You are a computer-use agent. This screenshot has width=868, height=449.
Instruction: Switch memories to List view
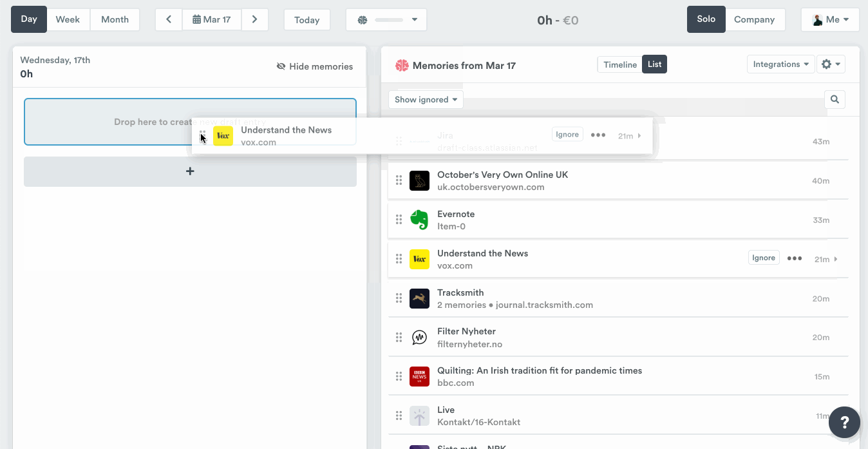pyautogui.click(x=655, y=64)
